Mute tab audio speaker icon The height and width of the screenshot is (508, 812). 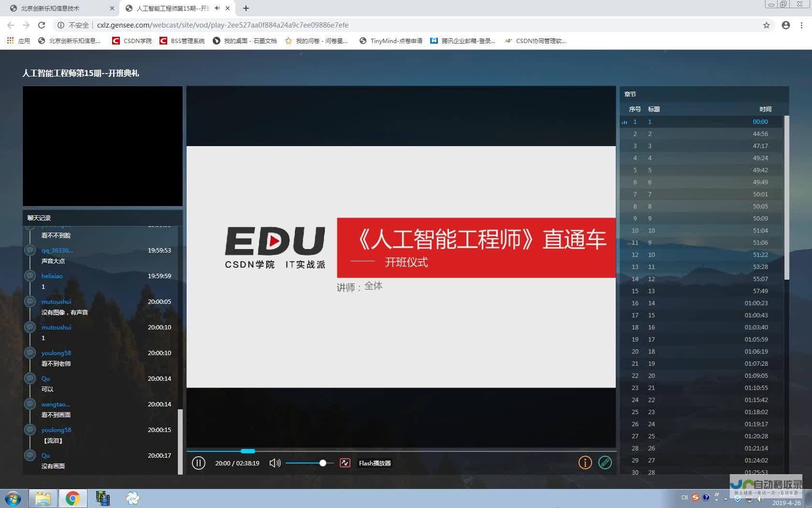point(217,8)
